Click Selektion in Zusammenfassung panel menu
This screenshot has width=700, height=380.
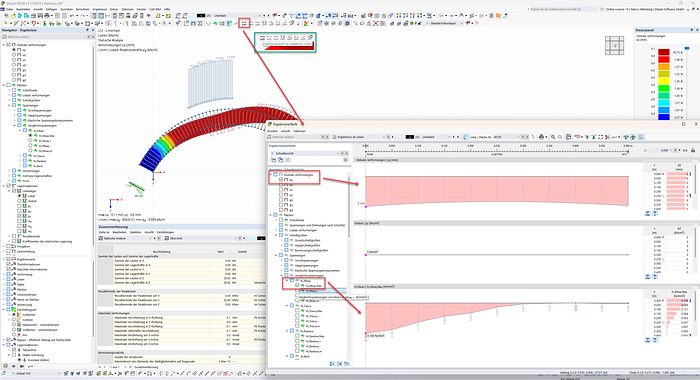(x=135, y=232)
